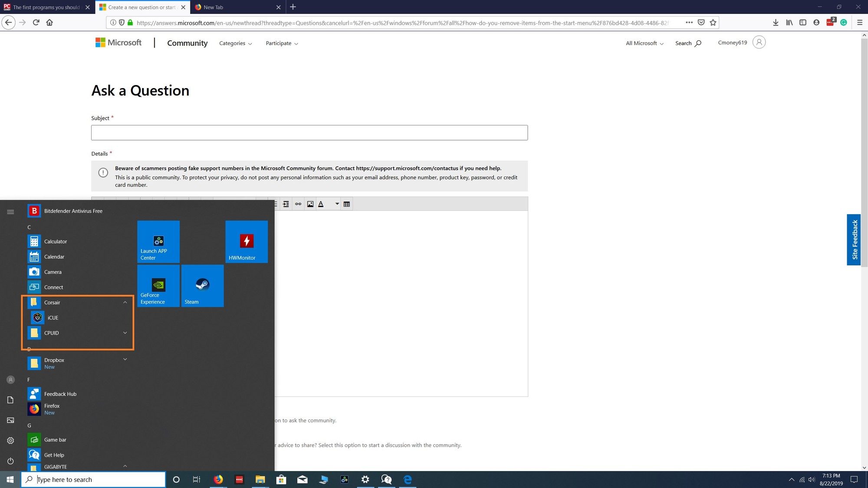The height and width of the screenshot is (488, 868).
Task: Open the All Microsoft dropdown
Action: [644, 43]
